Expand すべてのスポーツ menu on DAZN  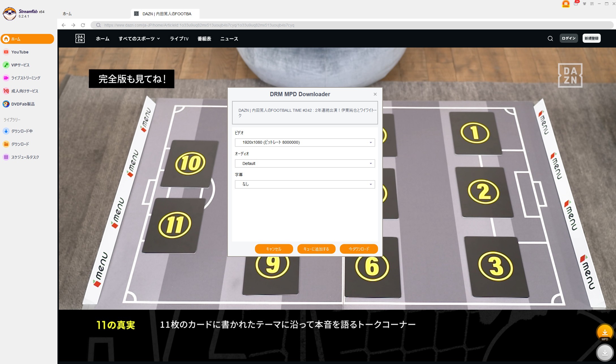click(x=139, y=38)
